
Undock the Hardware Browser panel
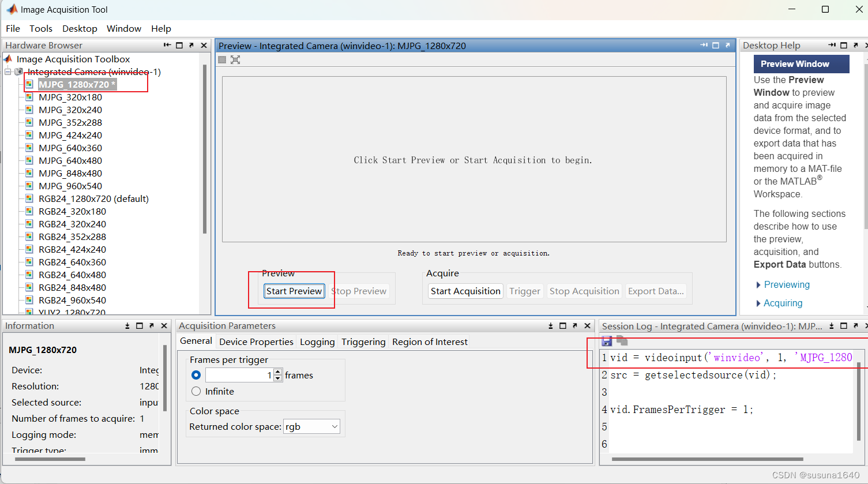tap(191, 45)
